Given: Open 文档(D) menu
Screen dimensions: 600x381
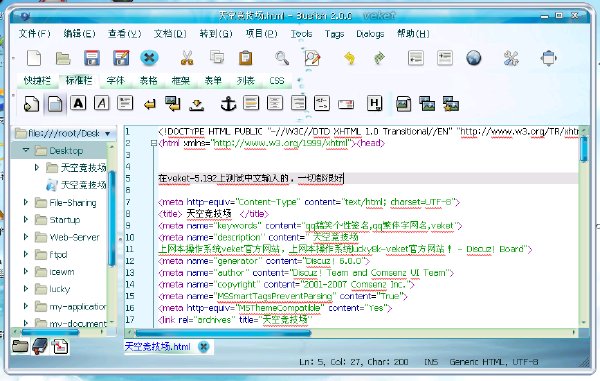Looking at the screenshot, I should pyautogui.click(x=170, y=34).
